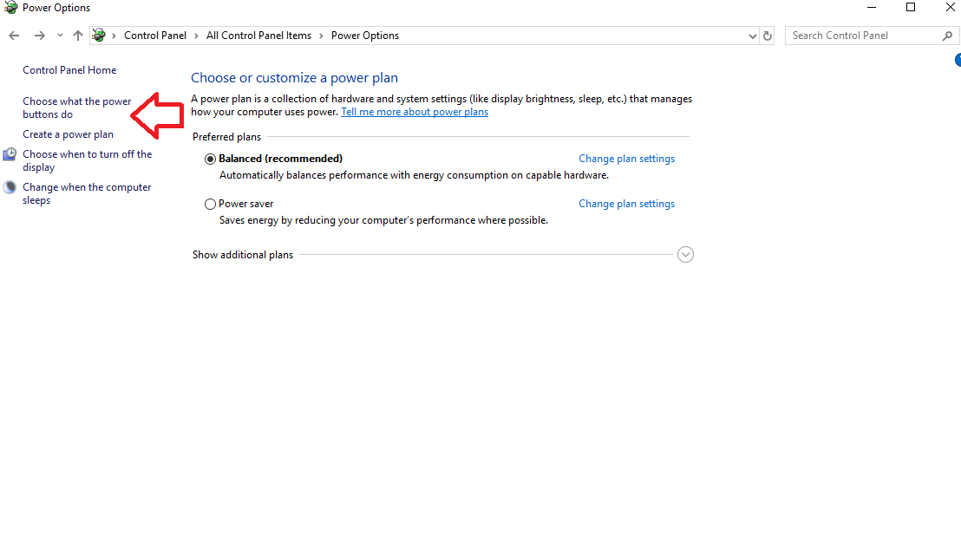Click 'Saves energy by reducing' description
The width and height of the screenshot is (961, 560).
click(383, 220)
